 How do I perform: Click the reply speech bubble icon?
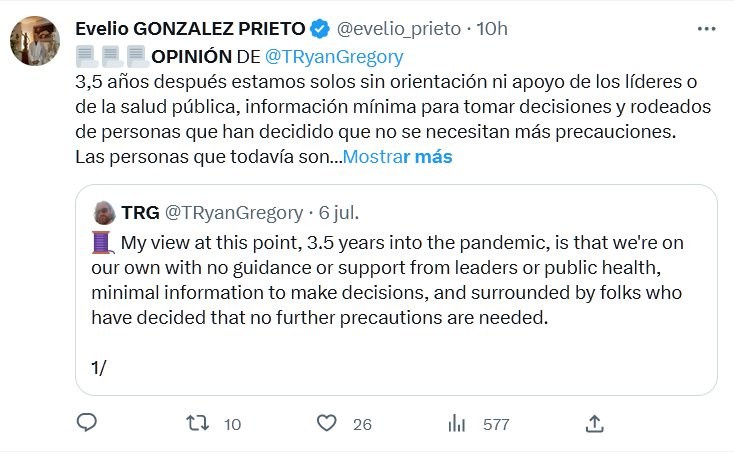pos(87,424)
